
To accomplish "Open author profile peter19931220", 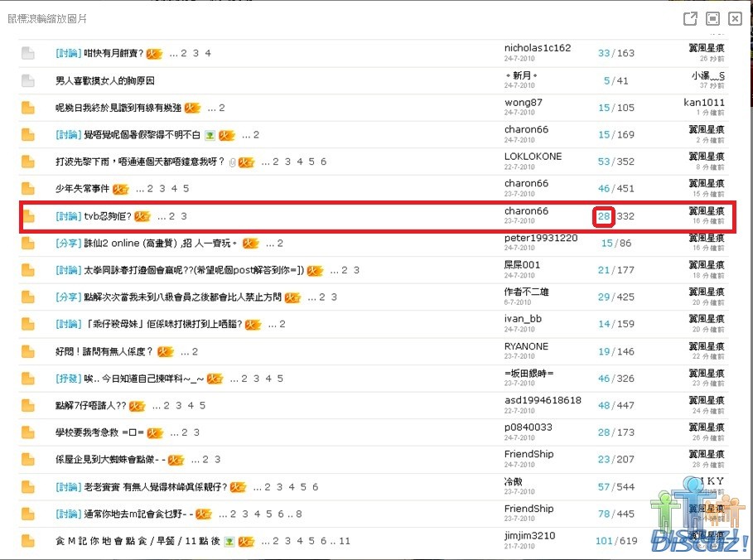I will click(x=541, y=239).
